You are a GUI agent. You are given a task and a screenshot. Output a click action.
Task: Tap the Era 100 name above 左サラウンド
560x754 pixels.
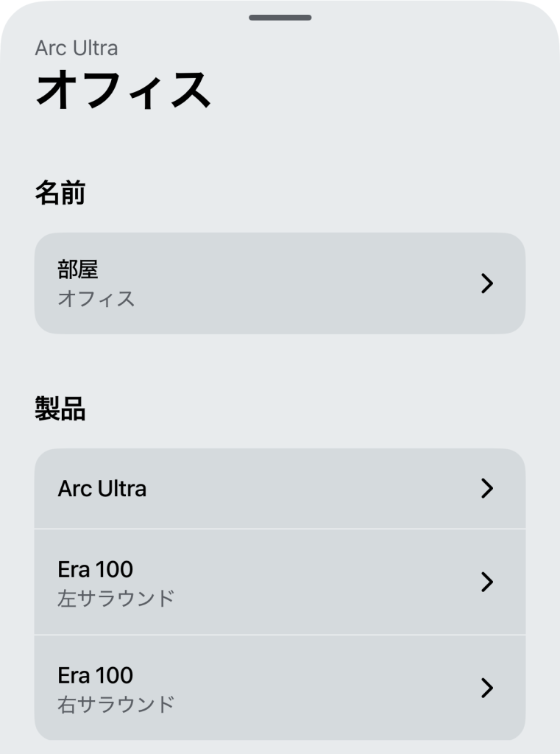(x=95, y=569)
